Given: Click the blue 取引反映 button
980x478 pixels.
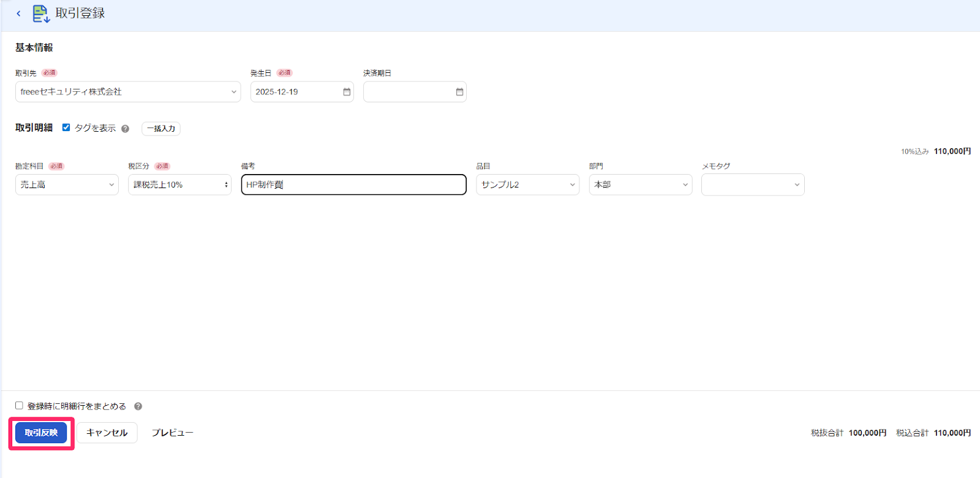Looking at the screenshot, I should pyautogui.click(x=41, y=433).
